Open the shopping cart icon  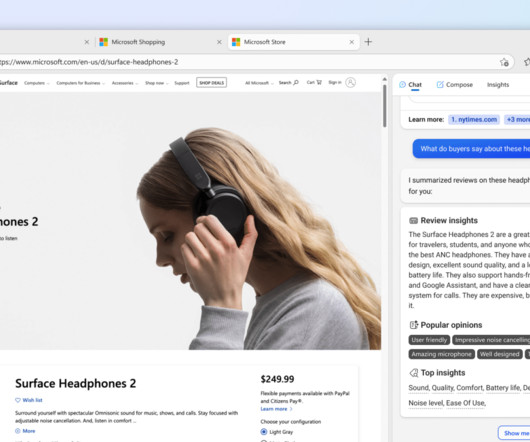point(319,82)
